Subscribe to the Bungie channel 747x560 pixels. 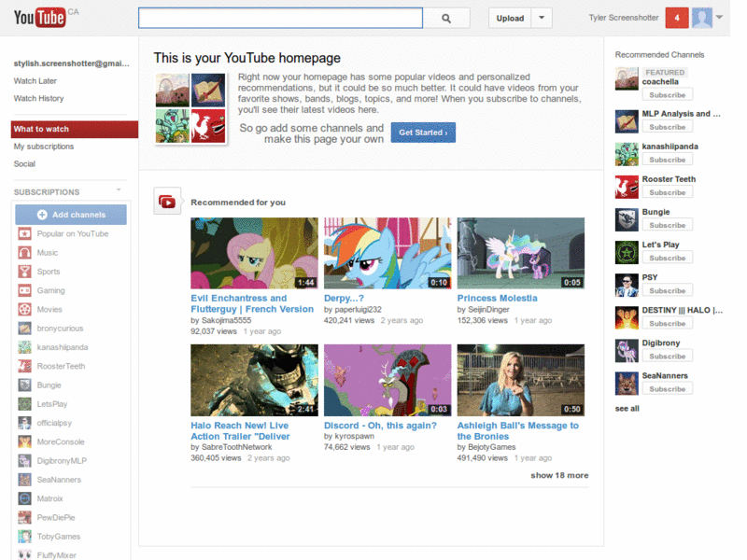[667, 225]
